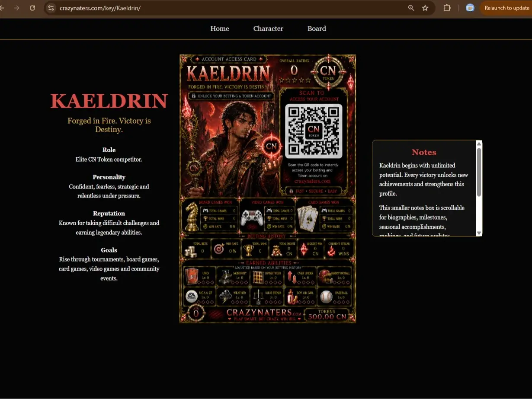Open site information icon in address bar
532x399 pixels.
(51, 8)
